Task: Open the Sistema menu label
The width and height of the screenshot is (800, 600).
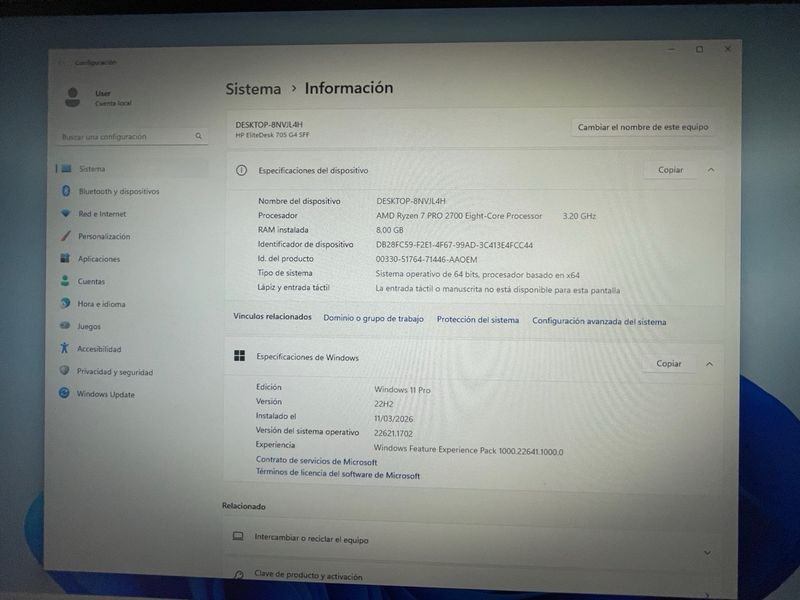Action: tap(92, 169)
